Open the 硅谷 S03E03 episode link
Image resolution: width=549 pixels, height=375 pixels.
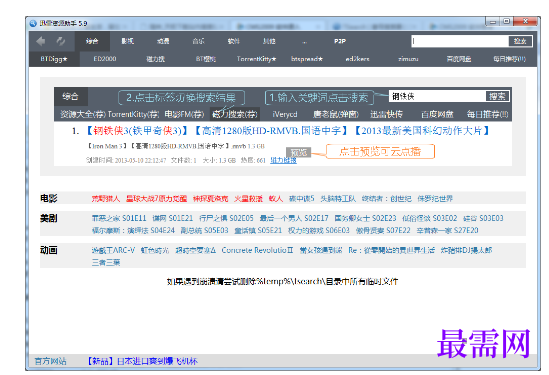click(x=483, y=218)
